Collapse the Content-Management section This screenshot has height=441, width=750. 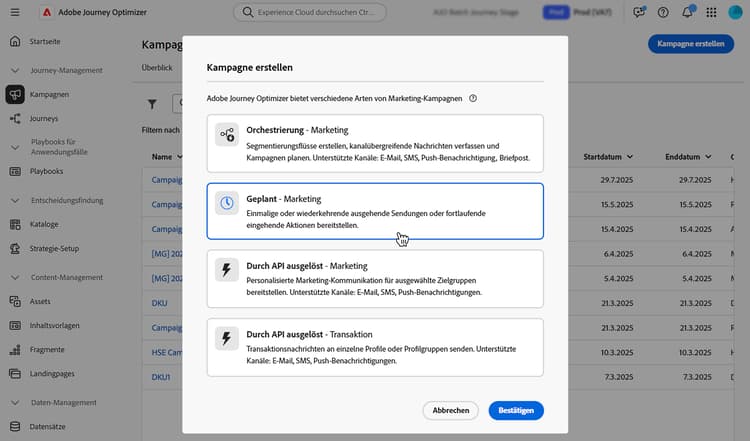(15, 277)
